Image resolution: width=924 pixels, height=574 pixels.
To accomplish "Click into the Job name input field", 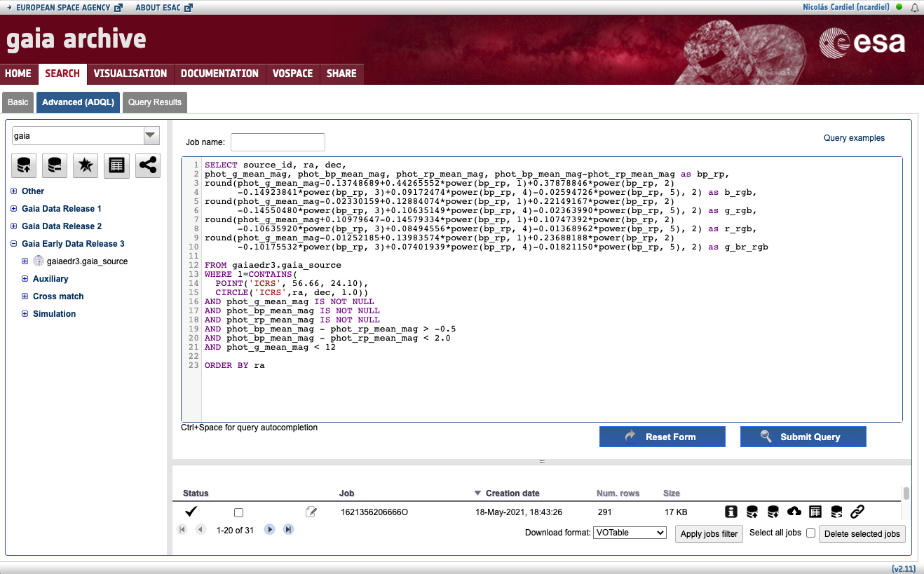I will coord(278,142).
